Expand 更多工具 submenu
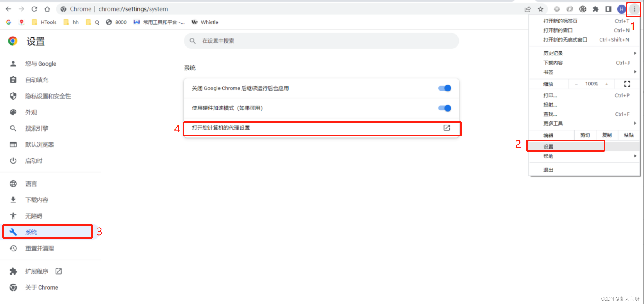644x304 pixels. coord(585,123)
